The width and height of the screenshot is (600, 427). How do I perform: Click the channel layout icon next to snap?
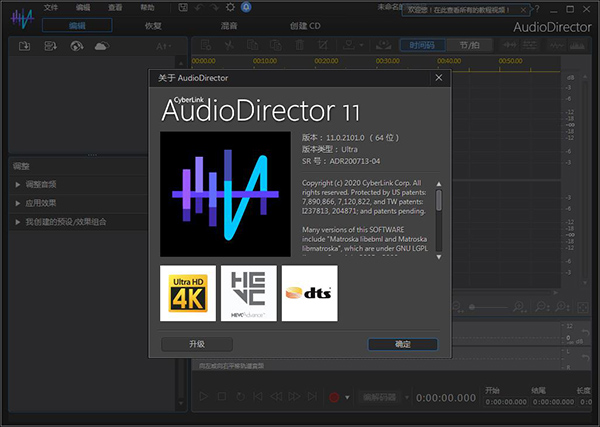click(x=530, y=45)
